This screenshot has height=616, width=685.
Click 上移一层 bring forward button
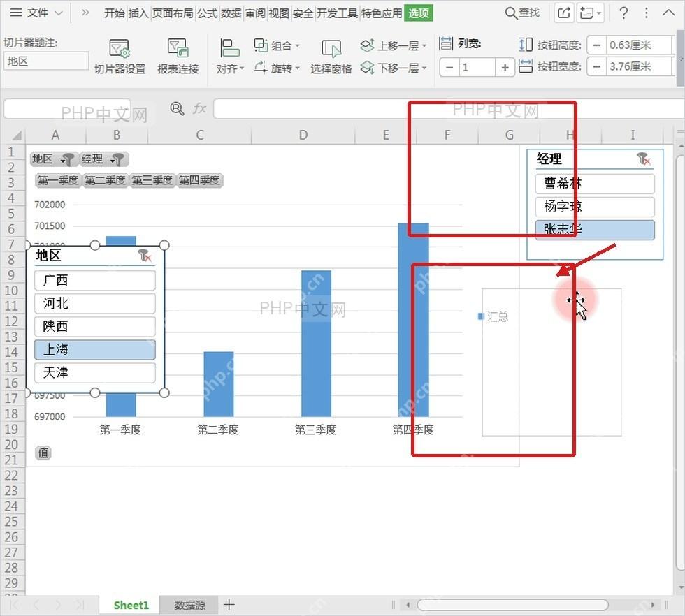point(393,45)
